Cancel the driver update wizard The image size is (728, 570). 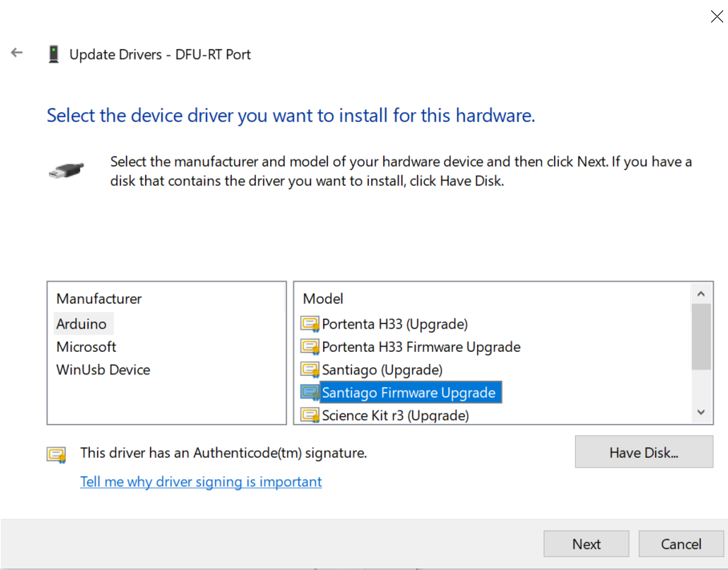pyautogui.click(x=681, y=544)
